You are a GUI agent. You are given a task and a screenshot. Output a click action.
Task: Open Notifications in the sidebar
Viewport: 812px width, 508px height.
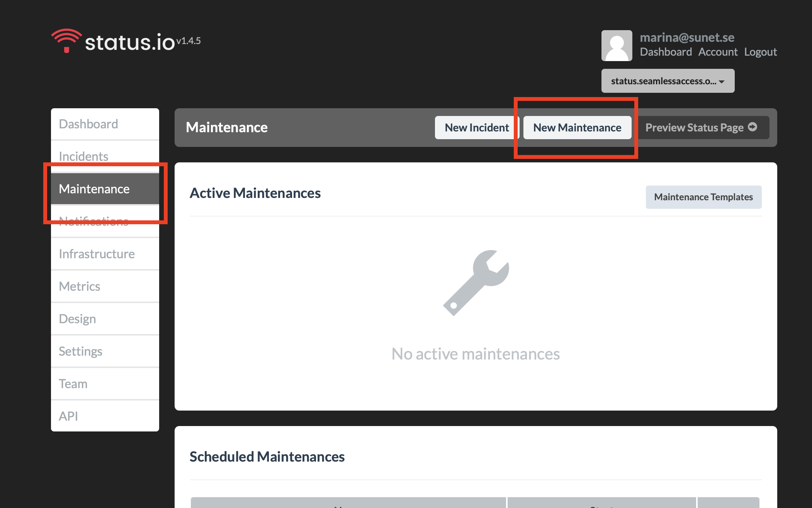105,221
